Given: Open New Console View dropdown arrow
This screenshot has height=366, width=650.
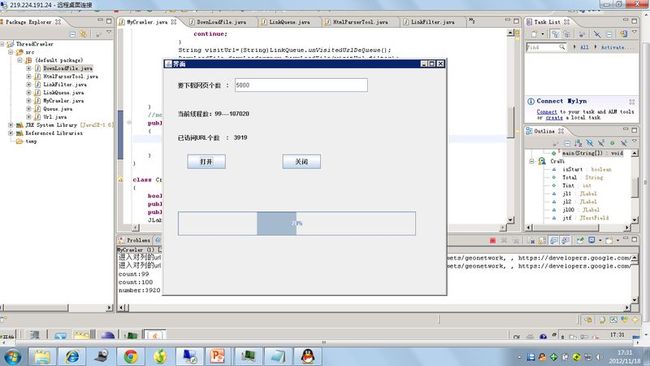Looking at the screenshot, I should 617,240.
